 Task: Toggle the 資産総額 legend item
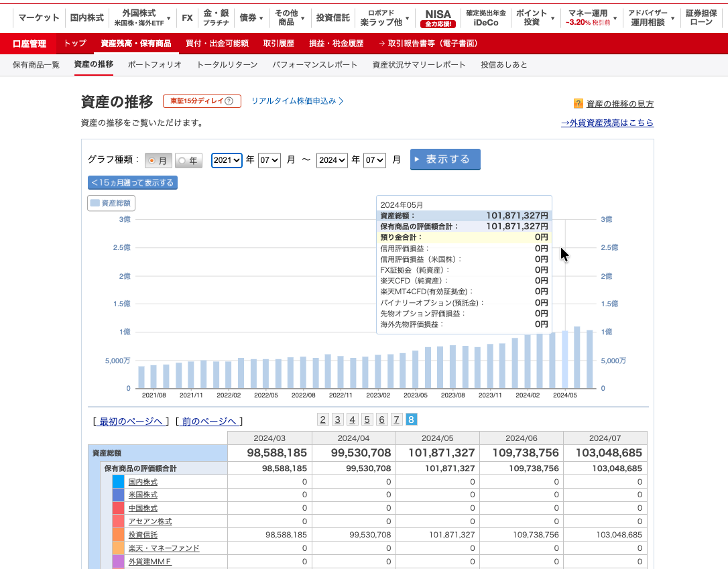[111, 203]
